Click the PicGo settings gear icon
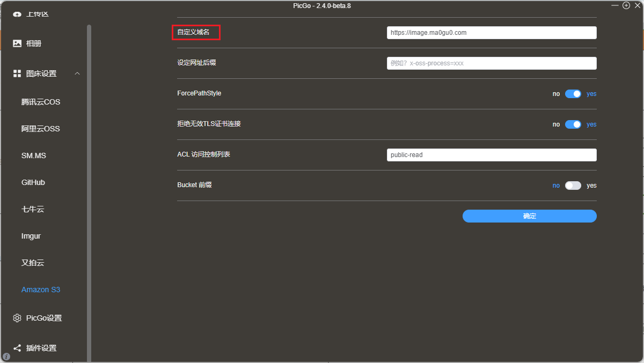 coord(17,318)
